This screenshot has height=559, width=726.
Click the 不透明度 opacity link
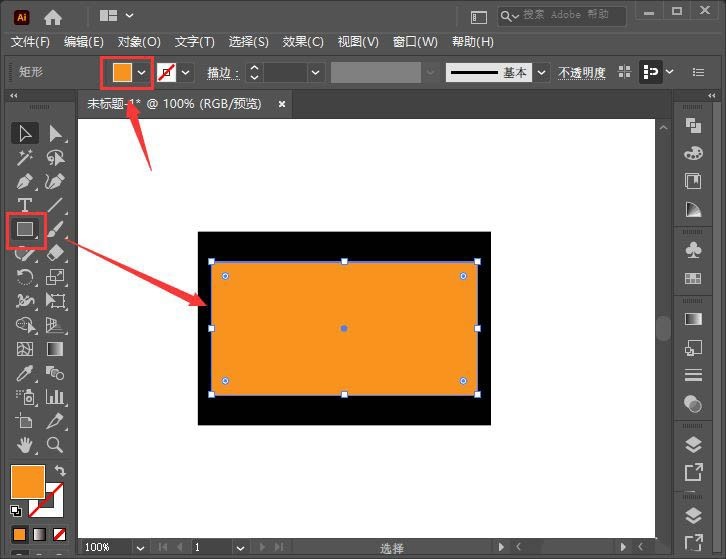(x=582, y=73)
